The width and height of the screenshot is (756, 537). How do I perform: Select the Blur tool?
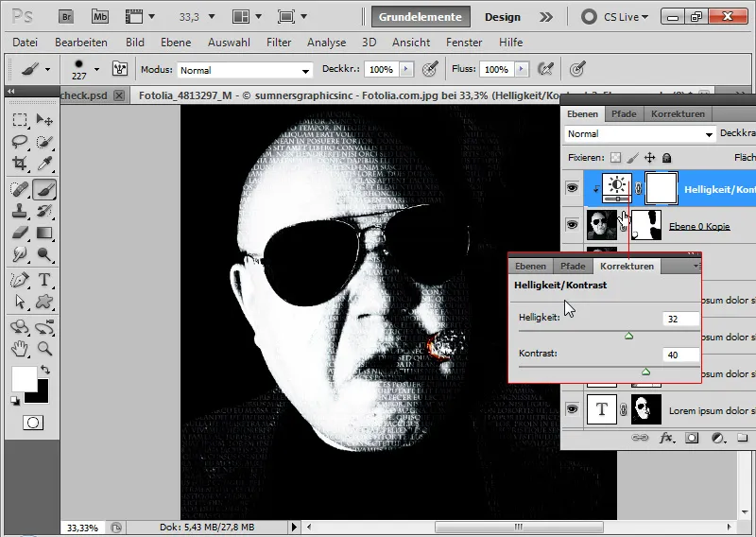(20, 254)
